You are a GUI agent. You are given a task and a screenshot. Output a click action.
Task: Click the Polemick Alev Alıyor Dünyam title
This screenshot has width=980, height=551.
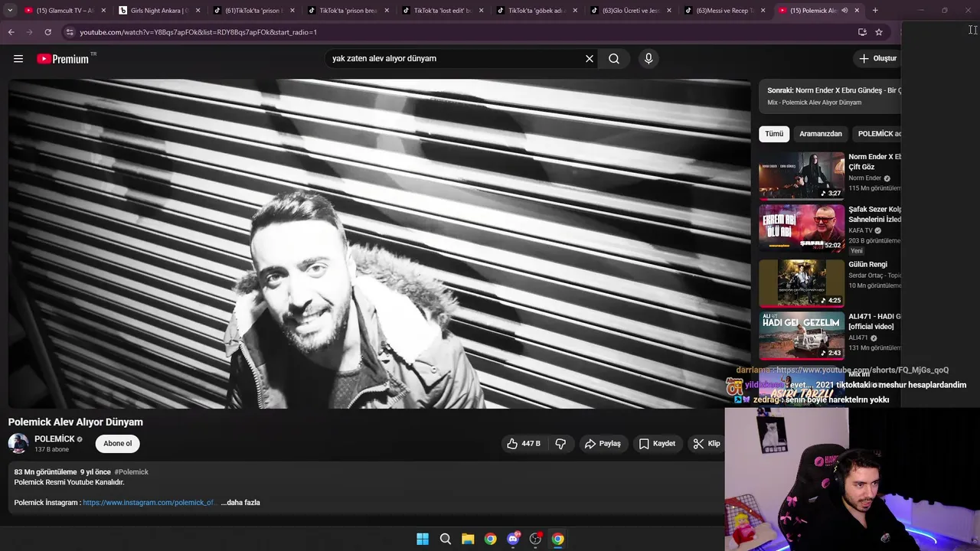point(76,422)
